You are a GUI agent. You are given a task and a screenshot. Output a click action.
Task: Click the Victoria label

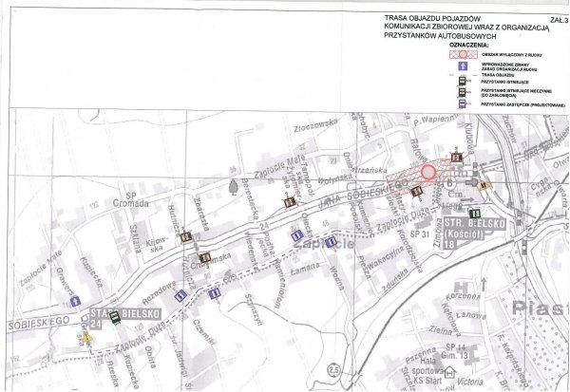469,382
